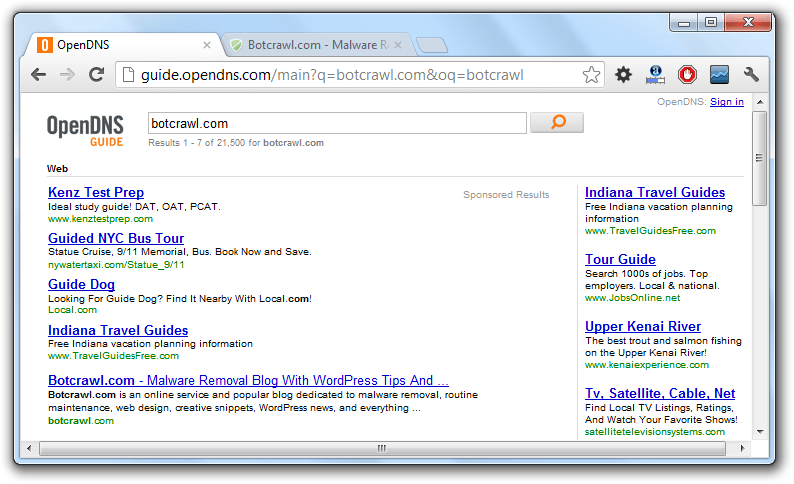Open the Upper Kenai River link
This screenshot has width=794, height=484.
coord(643,327)
